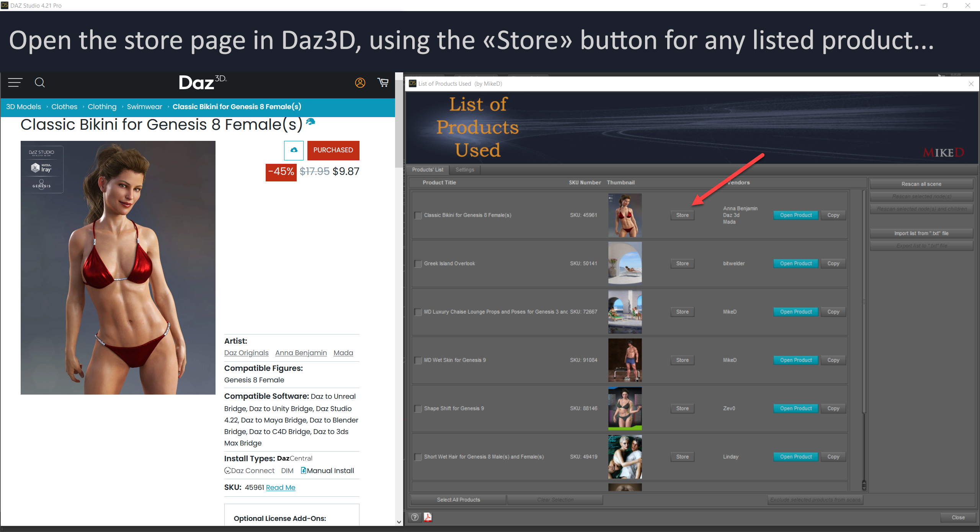980x532 pixels.
Task: Open the 3D Models breadcrumb
Action: (23, 107)
